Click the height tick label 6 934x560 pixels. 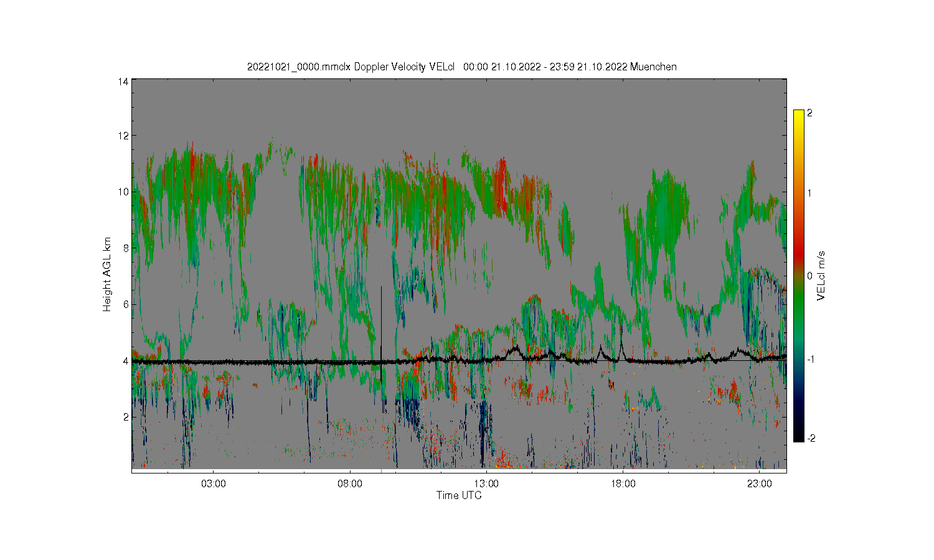(126, 304)
